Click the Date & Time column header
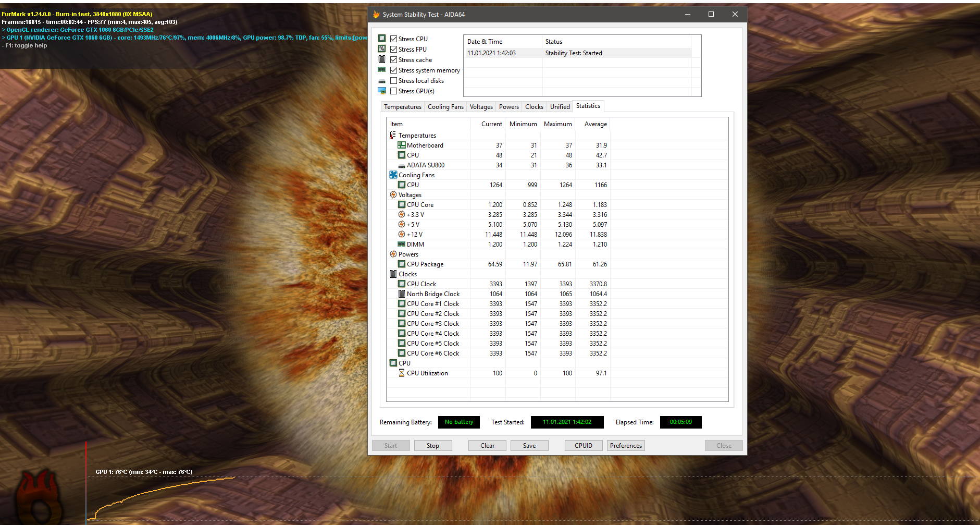This screenshot has height=525, width=980. [x=503, y=42]
